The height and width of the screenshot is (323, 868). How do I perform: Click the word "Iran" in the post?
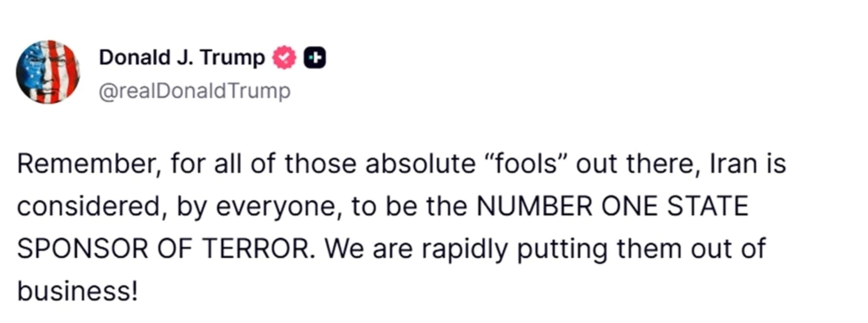pos(733,163)
